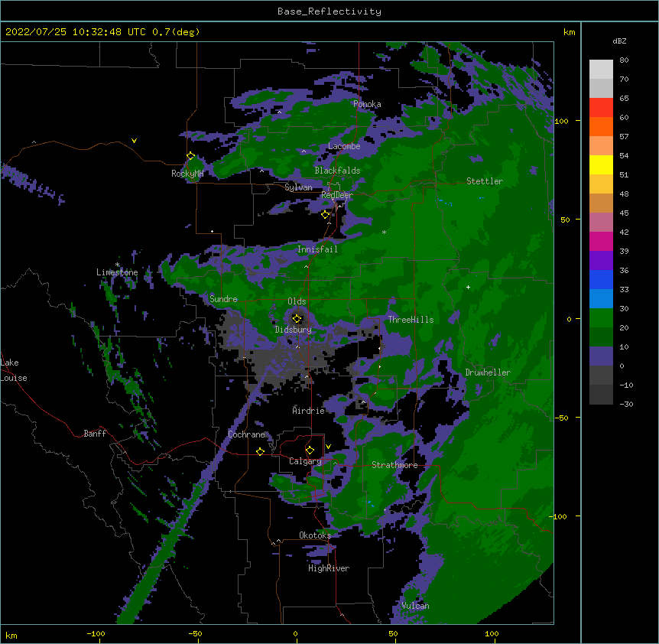Select the Calgary map label
This screenshot has width=659, height=644.
305,461
